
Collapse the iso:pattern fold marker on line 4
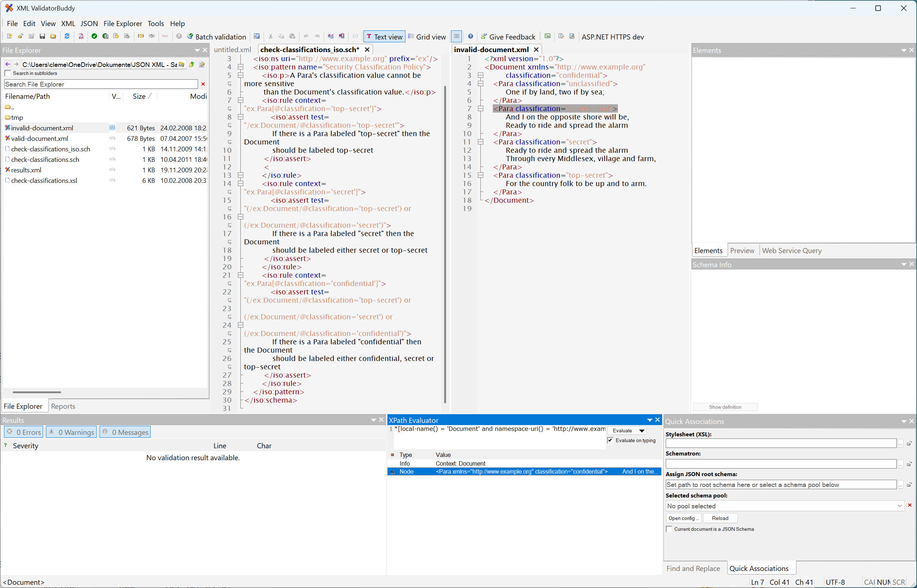(240, 67)
